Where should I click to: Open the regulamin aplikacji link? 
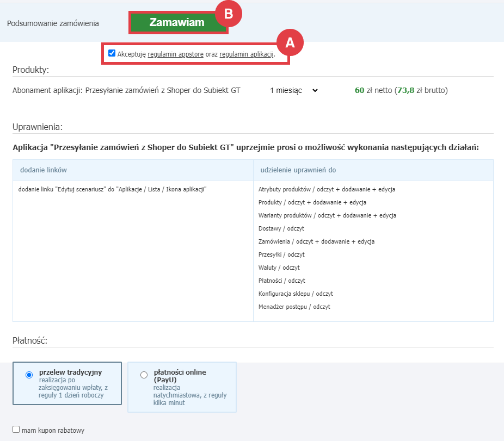click(246, 54)
